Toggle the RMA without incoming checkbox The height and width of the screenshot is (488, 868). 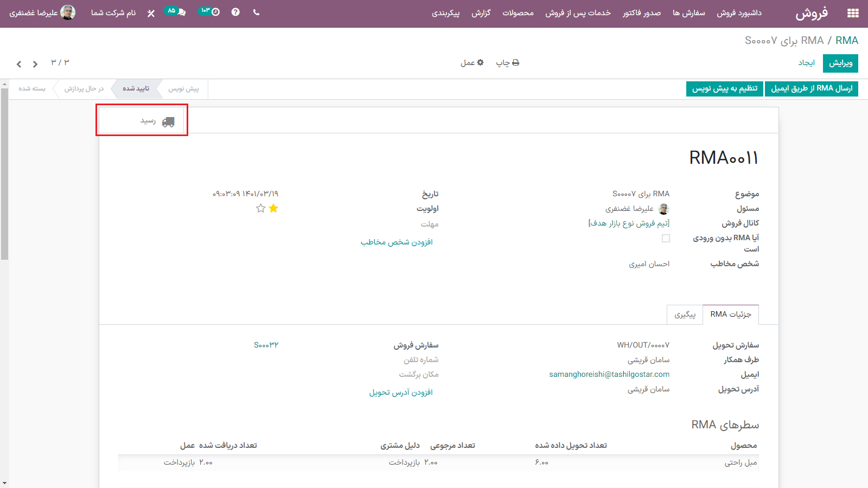tap(666, 238)
